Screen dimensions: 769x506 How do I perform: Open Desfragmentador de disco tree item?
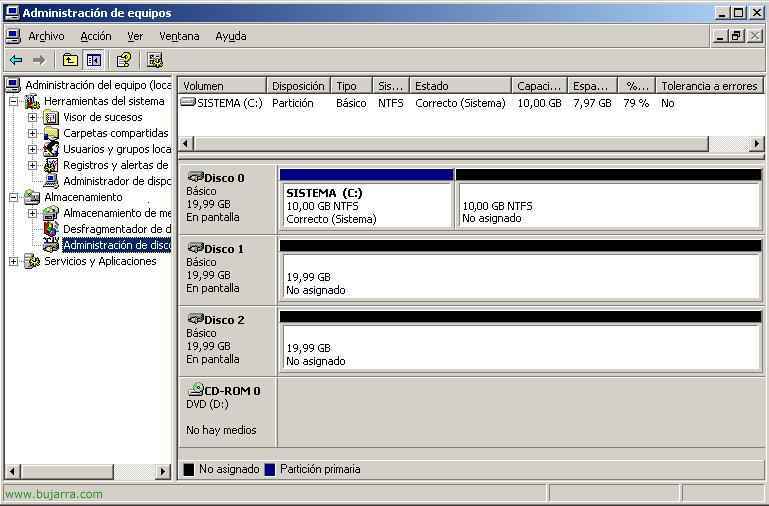116,229
